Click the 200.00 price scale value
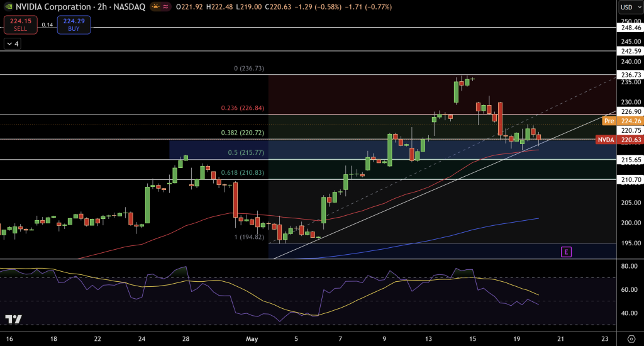This screenshot has height=346, width=644. coord(631,223)
